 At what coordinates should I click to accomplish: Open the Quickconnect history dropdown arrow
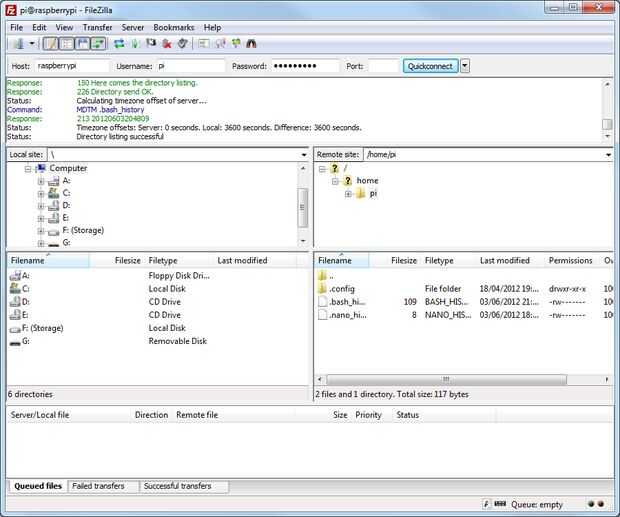tap(465, 66)
